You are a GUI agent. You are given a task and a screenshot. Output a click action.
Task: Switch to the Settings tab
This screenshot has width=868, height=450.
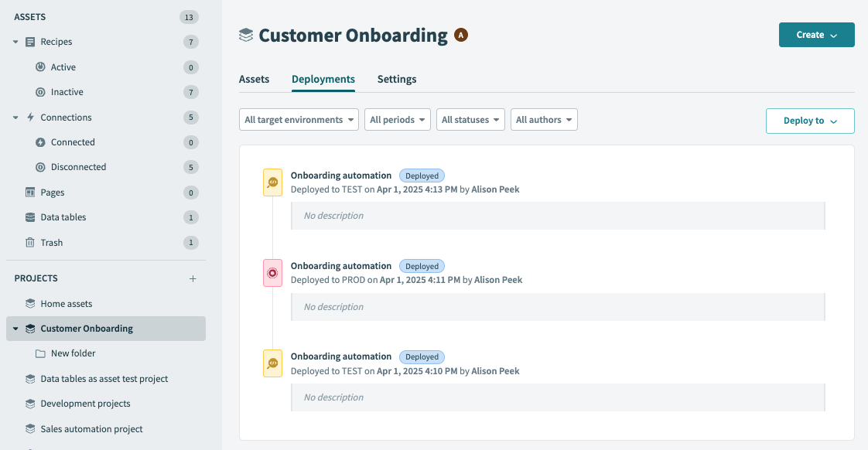click(x=397, y=79)
